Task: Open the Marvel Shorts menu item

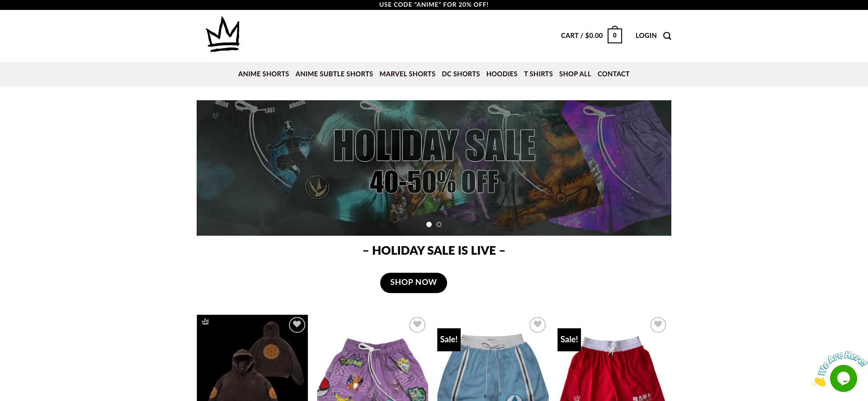Action: [x=407, y=74]
